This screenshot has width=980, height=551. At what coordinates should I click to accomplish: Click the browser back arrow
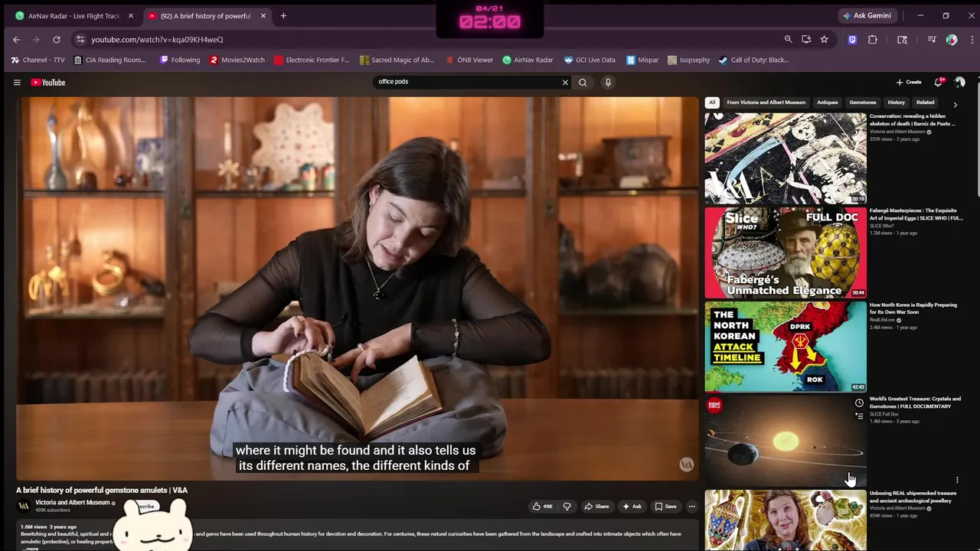coord(16,40)
